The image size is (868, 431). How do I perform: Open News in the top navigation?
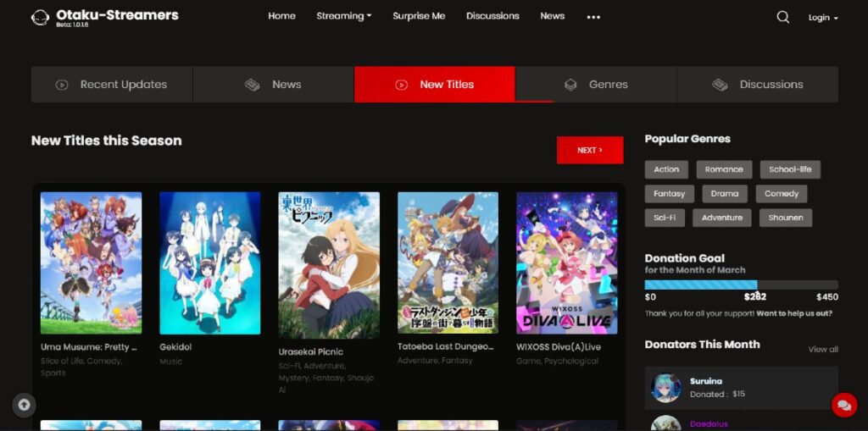pyautogui.click(x=553, y=16)
